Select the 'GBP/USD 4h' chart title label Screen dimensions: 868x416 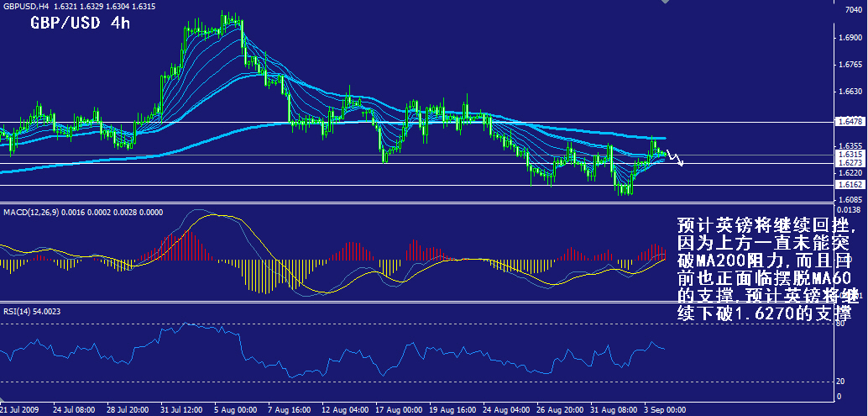79,24
